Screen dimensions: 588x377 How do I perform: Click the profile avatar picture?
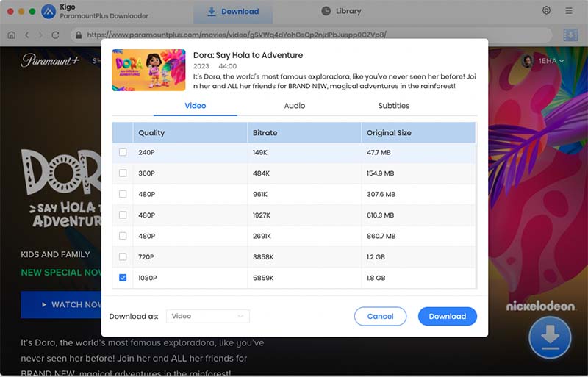[527, 61]
